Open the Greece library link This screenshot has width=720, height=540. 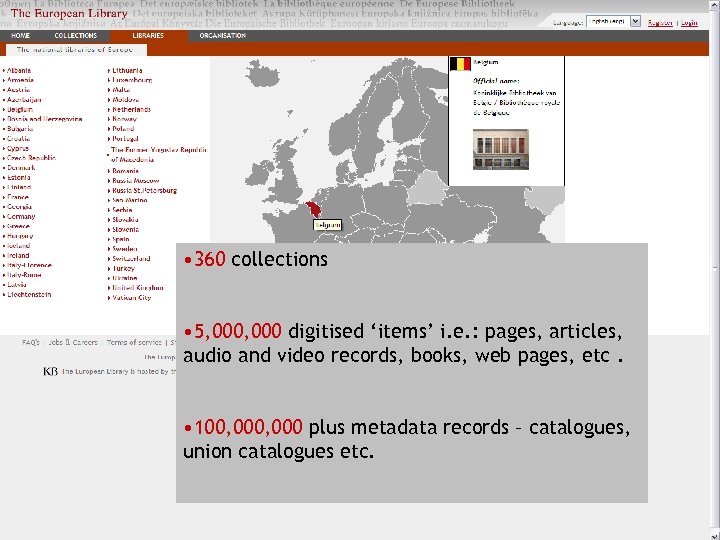point(18,226)
